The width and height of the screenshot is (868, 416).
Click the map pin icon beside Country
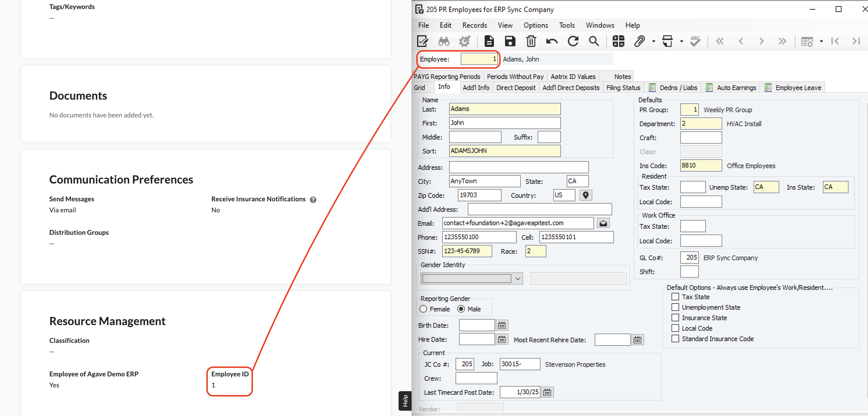(586, 195)
